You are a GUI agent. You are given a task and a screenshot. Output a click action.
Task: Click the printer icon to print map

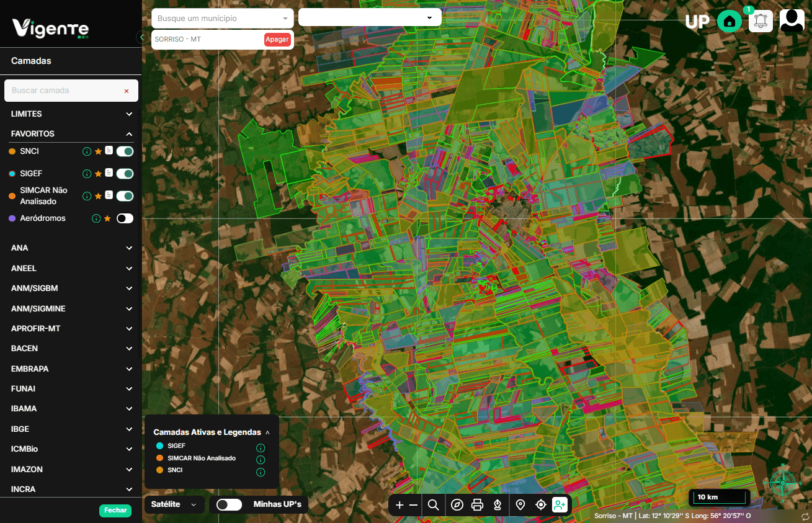477,505
